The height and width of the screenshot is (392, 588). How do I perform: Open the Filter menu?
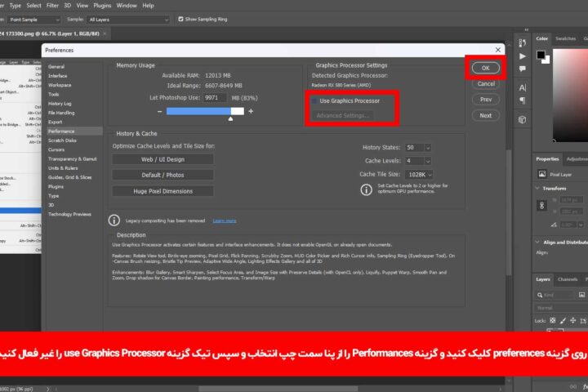52,6
